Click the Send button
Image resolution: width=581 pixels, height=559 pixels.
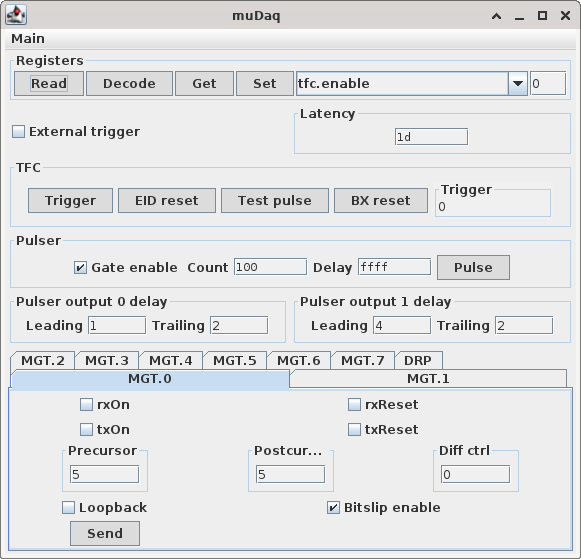[105, 533]
